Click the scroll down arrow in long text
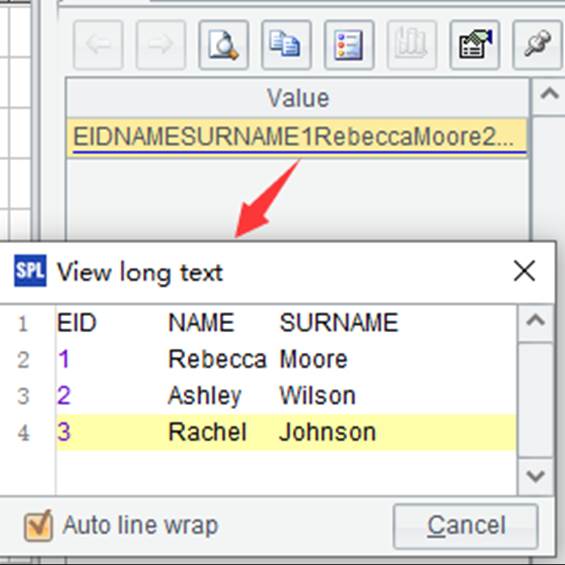Image resolution: width=565 pixels, height=565 pixels. [535, 476]
